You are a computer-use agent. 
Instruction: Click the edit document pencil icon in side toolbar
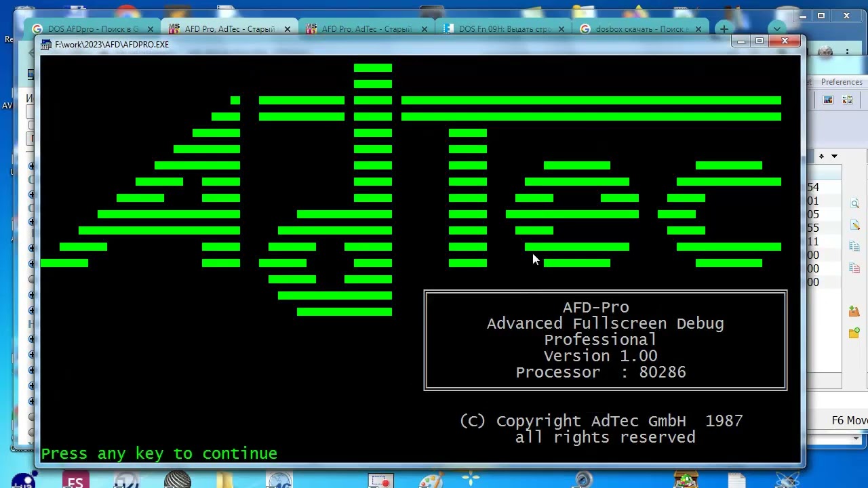[x=854, y=225]
